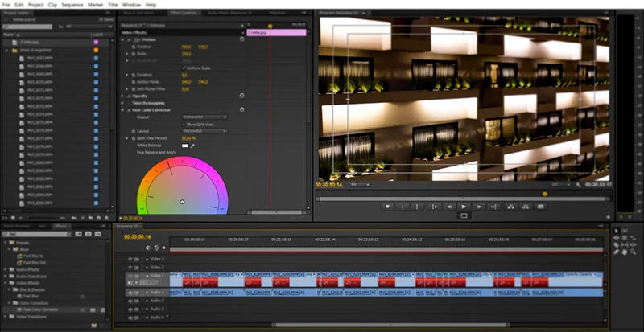Screen dimensions: 644x332
Task: Click the timeline Add Marker icon
Action: (x=164, y=248)
